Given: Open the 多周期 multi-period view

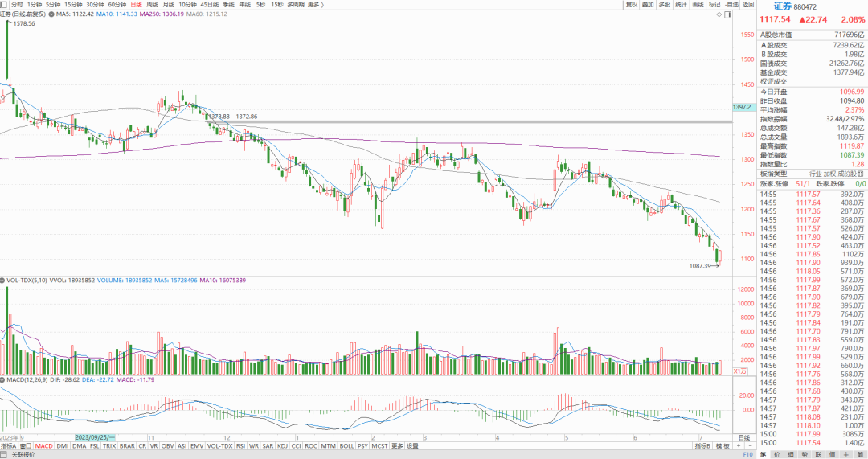Looking at the screenshot, I should 296,5.
